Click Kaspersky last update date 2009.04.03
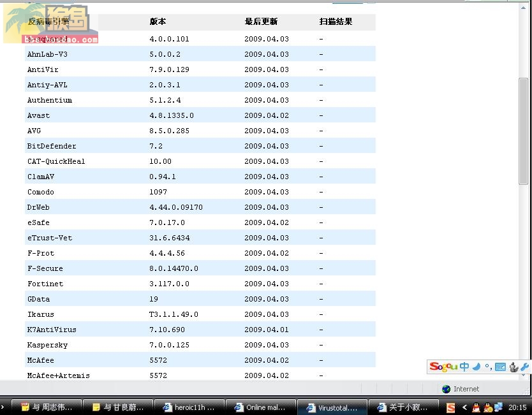Screen dimensions: 532x415 [267, 345]
